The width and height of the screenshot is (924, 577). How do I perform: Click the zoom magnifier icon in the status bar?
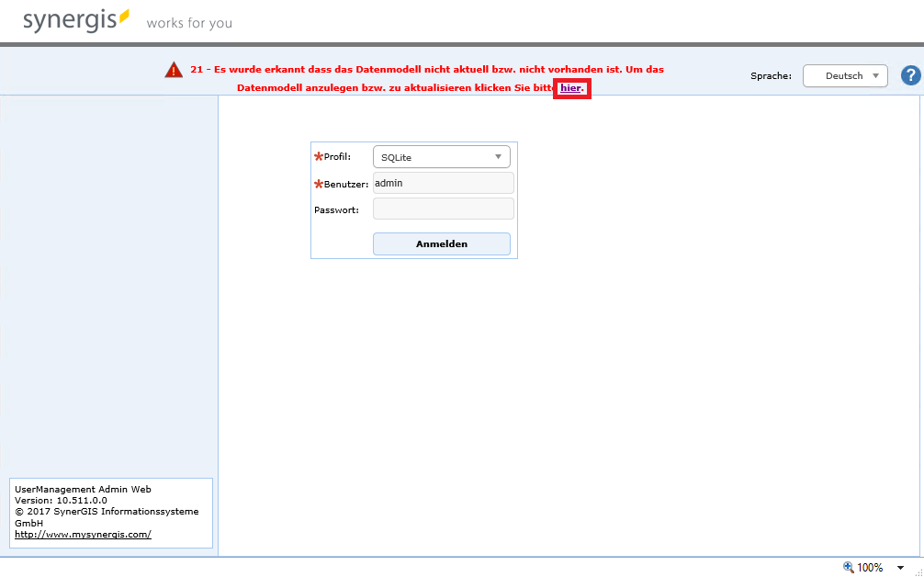coord(847,567)
